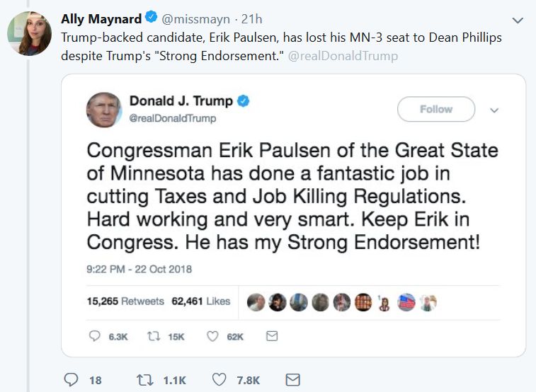
Task: Open the @realDonaldTrump mention link
Action: pyautogui.click(x=343, y=55)
